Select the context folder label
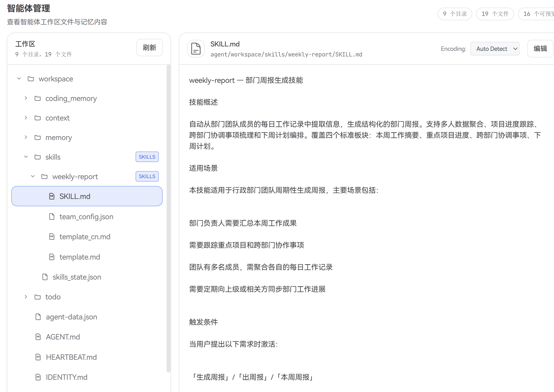Screen dimensions: 554x392 click(x=58, y=118)
